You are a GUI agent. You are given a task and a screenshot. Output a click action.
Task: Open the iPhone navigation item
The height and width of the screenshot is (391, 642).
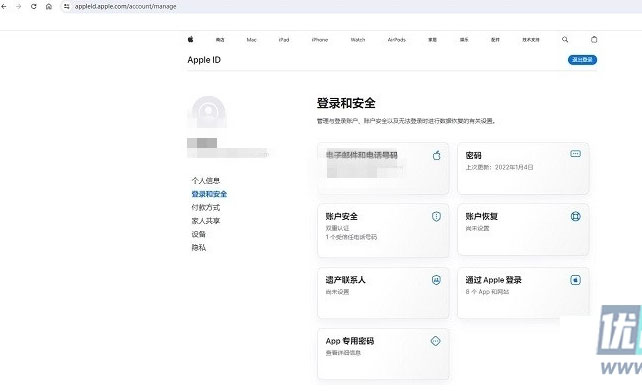pyautogui.click(x=320, y=40)
